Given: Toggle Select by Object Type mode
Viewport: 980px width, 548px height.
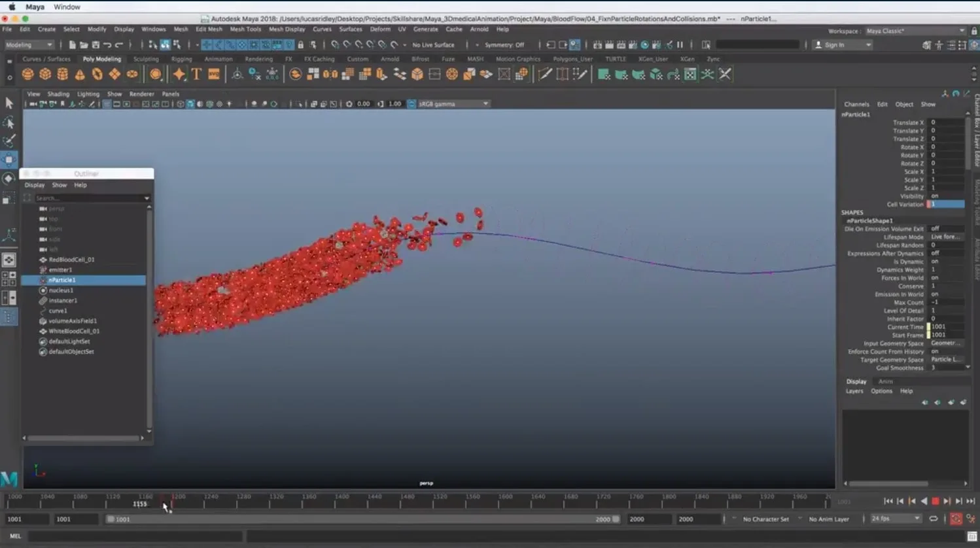Looking at the screenshot, I should click(x=165, y=44).
